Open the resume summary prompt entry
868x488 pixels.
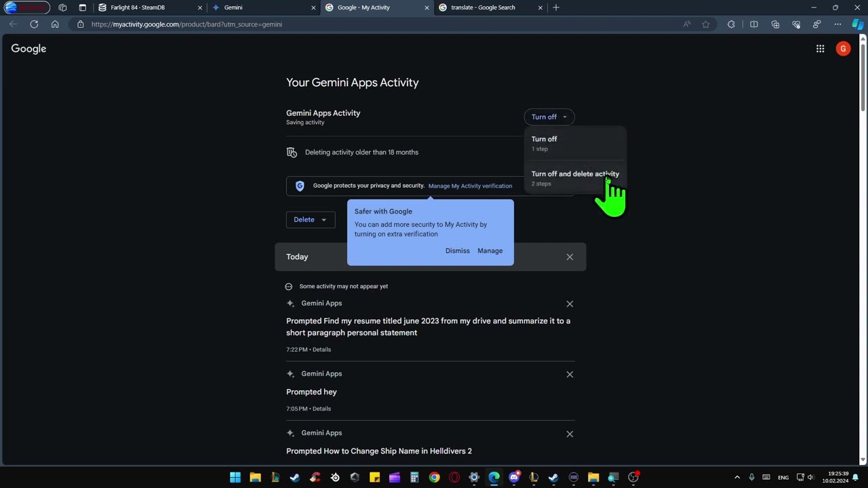pos(428,327)
